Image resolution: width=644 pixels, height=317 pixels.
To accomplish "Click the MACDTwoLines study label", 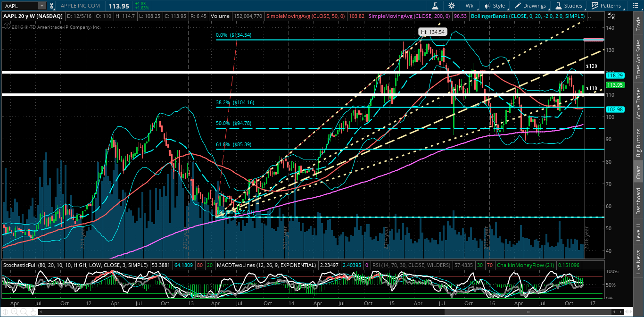I will pyautogui.click(x=266, y=265).
